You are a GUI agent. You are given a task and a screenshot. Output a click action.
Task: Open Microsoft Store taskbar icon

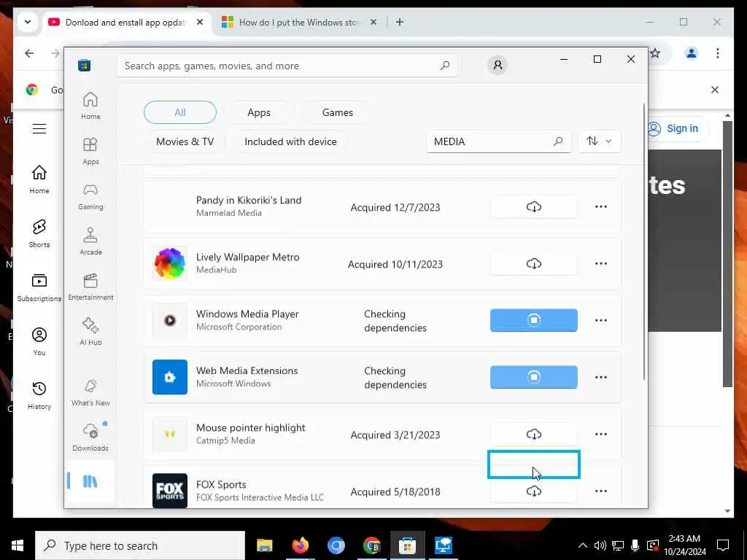407,545
